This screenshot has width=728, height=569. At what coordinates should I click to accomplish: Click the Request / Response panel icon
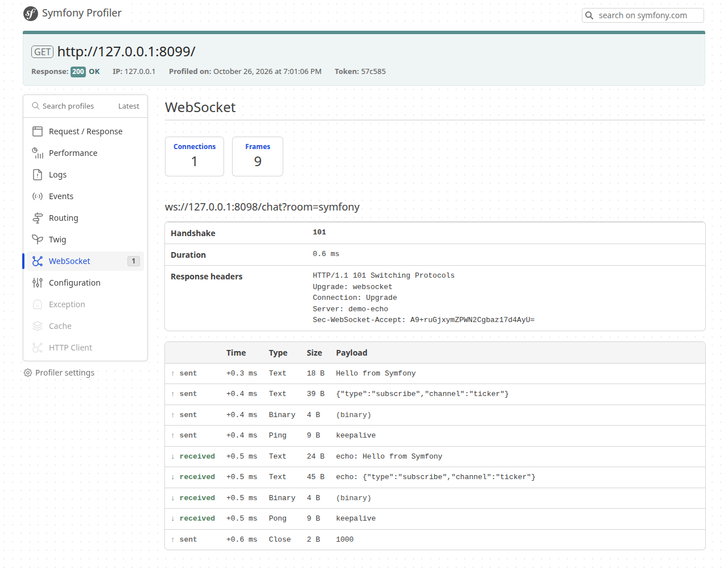[x=38, y=131]
